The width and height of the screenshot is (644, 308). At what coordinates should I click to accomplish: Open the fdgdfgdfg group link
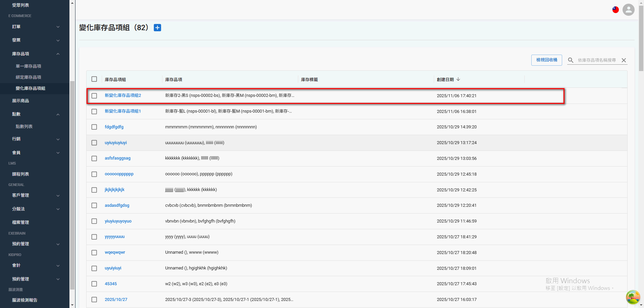point(114,127)
